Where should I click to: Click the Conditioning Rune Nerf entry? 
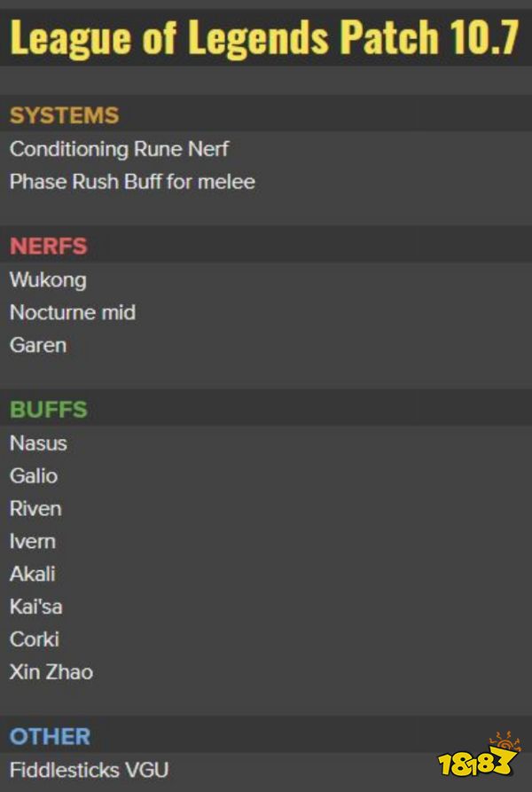point(119,149)
